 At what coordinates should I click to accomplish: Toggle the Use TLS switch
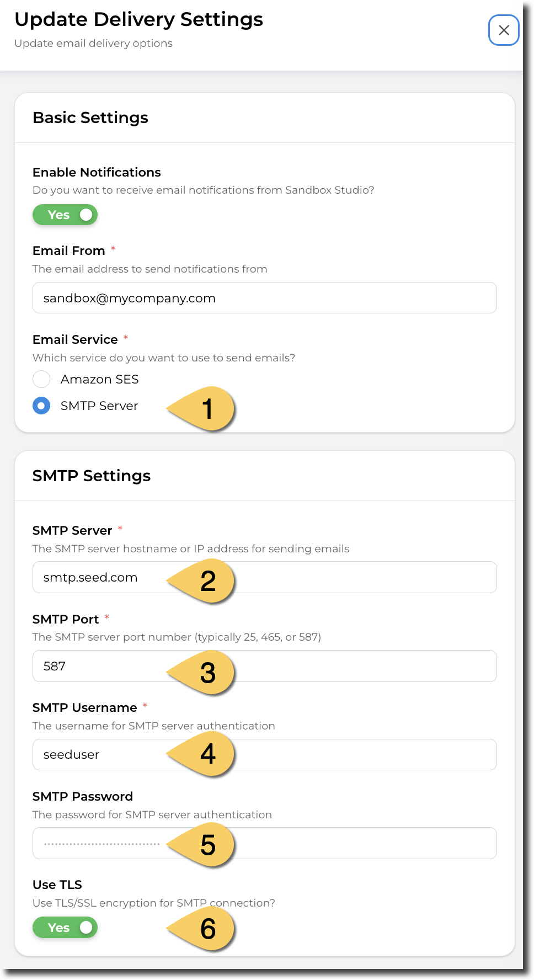coord(65,928)
